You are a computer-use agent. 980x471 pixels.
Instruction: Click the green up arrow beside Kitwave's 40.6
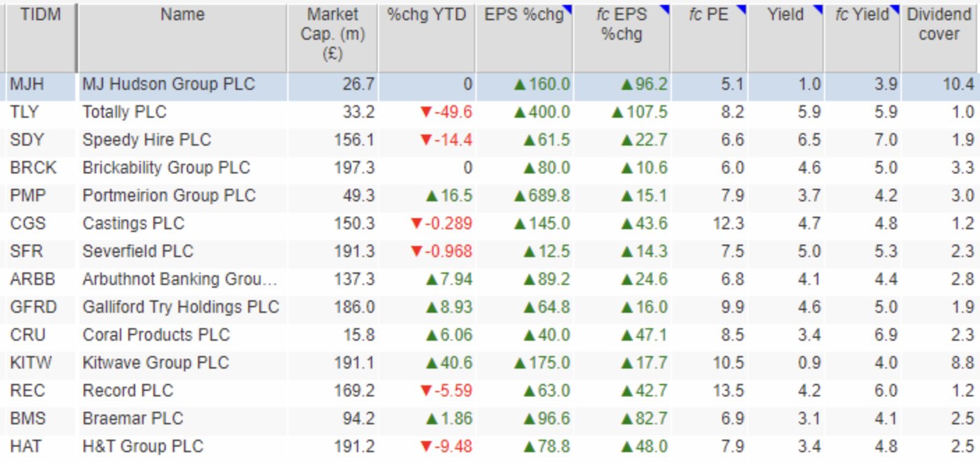(x=426, y=363)
